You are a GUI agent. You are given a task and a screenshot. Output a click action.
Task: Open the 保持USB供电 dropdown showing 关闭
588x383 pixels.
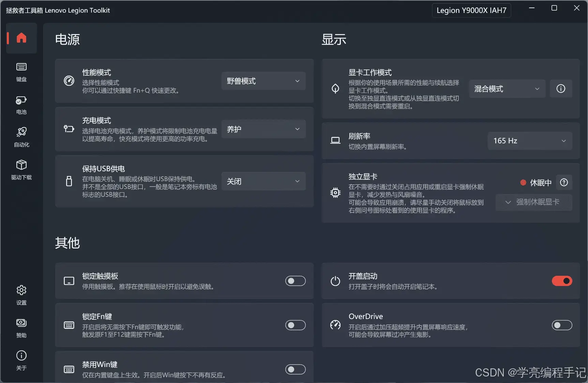[x=263, y=181]
